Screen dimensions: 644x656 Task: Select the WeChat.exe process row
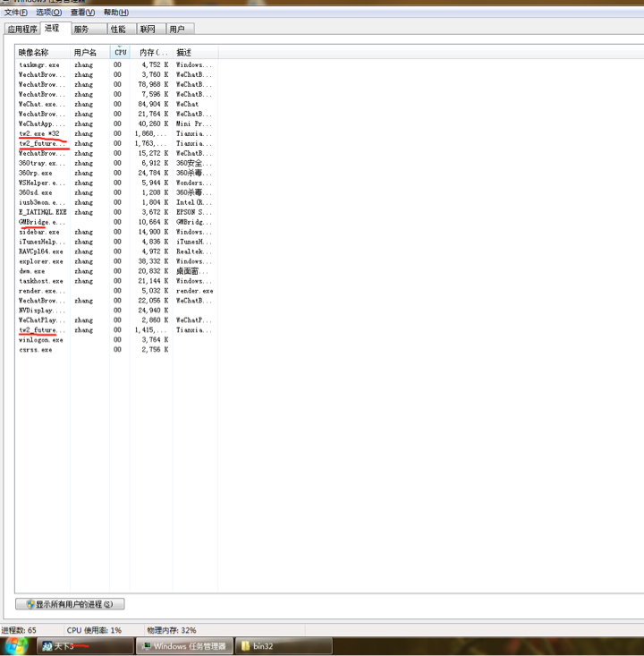pos(116,104)
